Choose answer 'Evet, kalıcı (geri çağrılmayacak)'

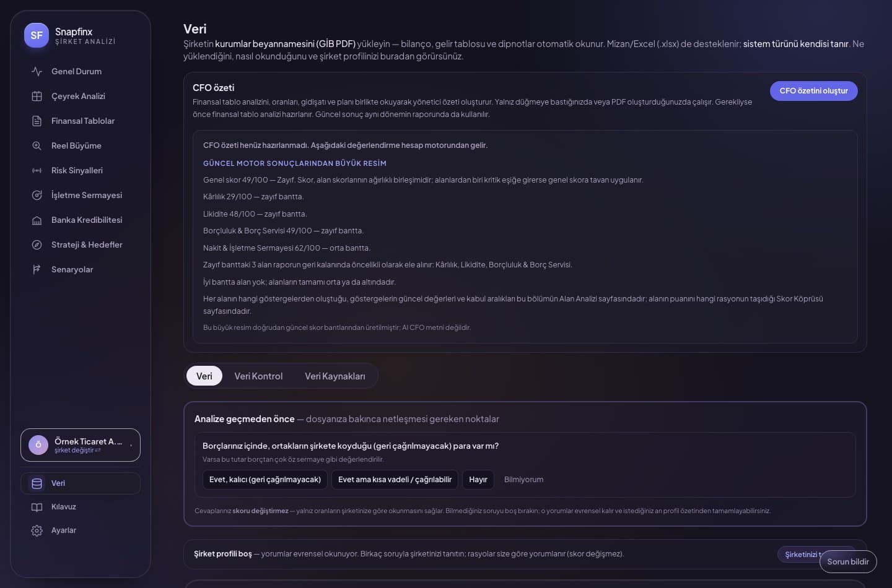click(x=265, y=480)
